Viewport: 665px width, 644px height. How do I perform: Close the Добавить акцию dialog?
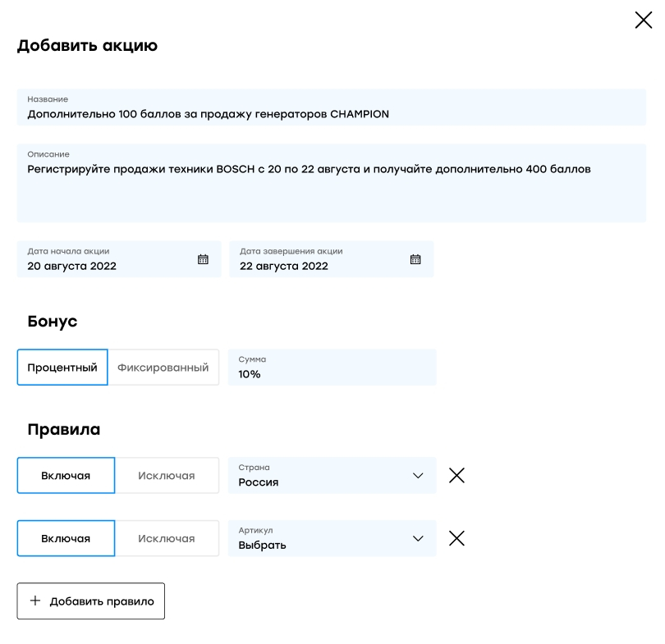pyautogui.click(x=644, y=21)
